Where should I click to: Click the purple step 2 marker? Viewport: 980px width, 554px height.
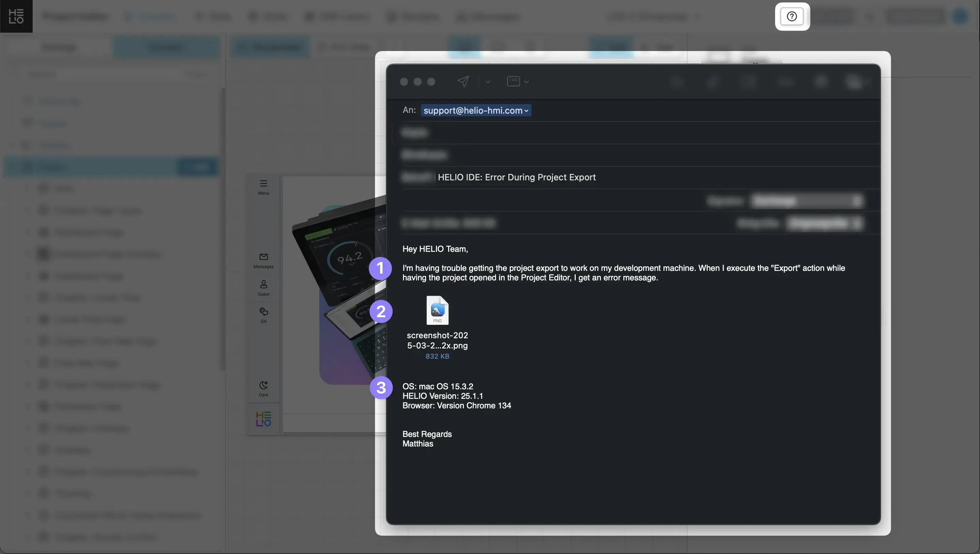point(381,311)
